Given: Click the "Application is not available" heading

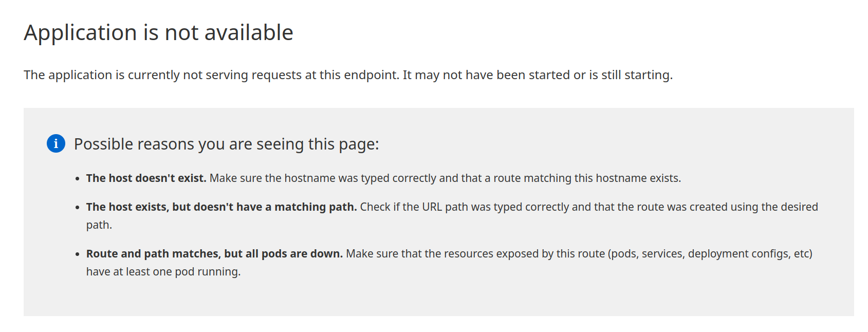Looking at the screenshot, I should click(x=158, y=32).
